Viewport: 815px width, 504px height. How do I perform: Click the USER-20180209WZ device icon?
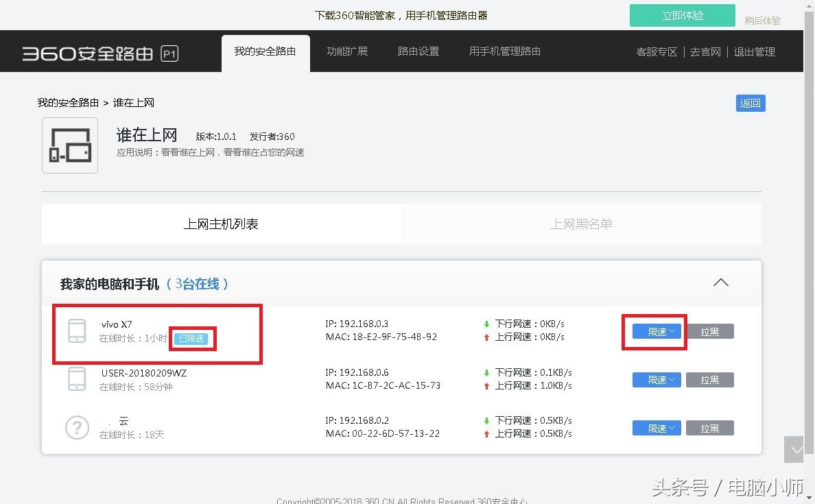coord(77,379)
